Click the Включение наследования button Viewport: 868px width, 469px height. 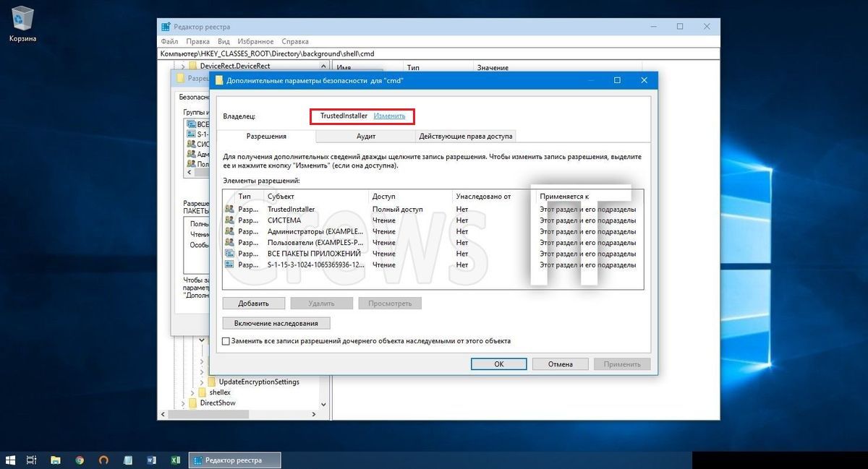[x=276, y=323]
